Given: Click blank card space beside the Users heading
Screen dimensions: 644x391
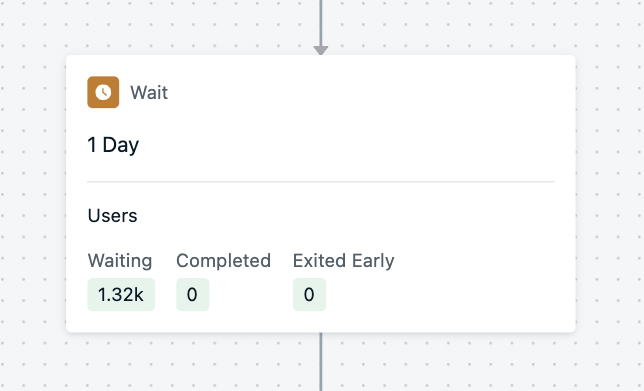Looking at the screenshot, I should (x=347, y=216).
